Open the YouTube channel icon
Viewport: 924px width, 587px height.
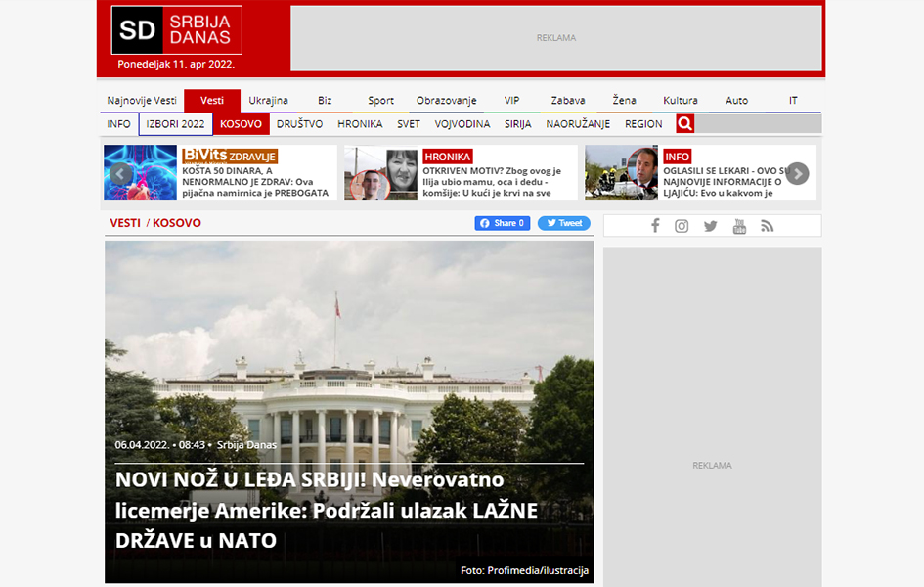point(739,226)
